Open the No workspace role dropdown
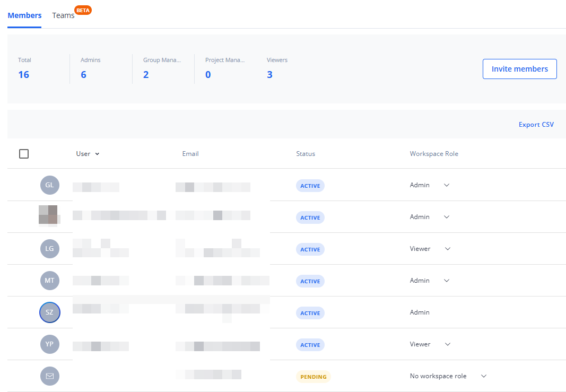The width and height of the screenshot is (566, 392). click(448, 376)
